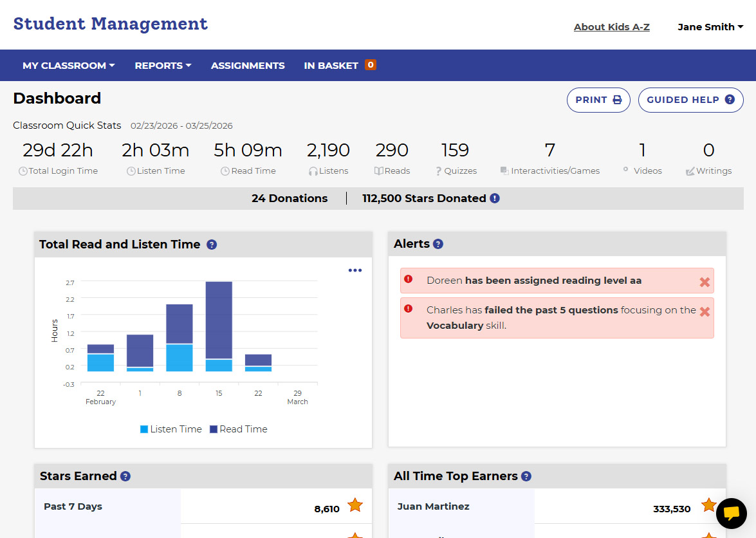Click help icon beside Total Read and Listen Time
756x538 pixels.
point(212,245)
